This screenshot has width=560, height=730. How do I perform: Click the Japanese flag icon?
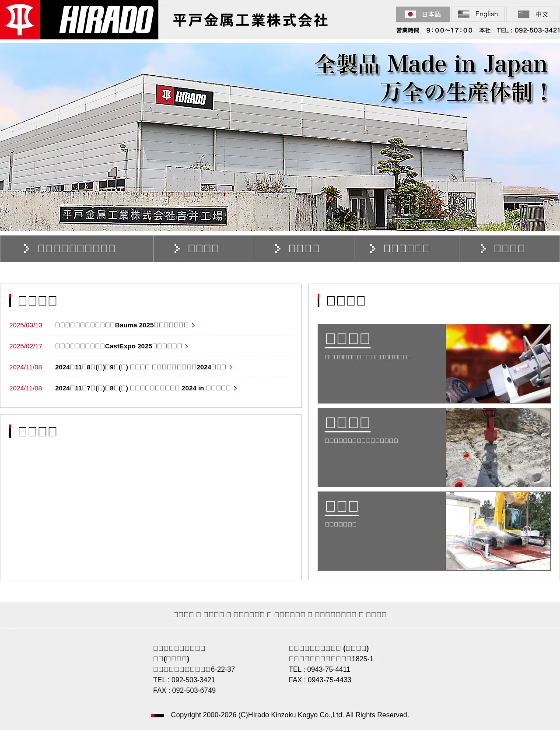point(410,14)
